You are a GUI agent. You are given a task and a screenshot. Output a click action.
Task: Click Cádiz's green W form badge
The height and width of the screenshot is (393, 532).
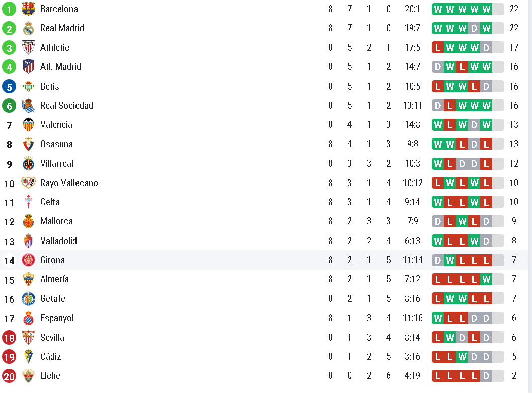(462, 357)
